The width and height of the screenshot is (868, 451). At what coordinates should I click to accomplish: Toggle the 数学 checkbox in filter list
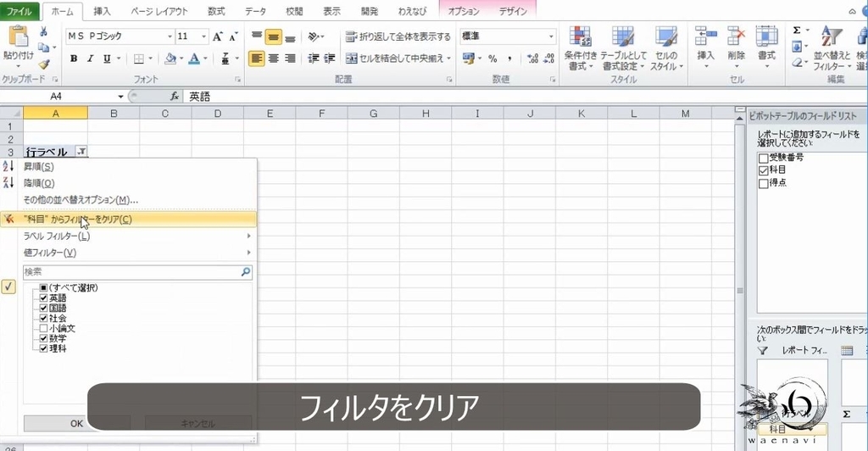[44, 338]
